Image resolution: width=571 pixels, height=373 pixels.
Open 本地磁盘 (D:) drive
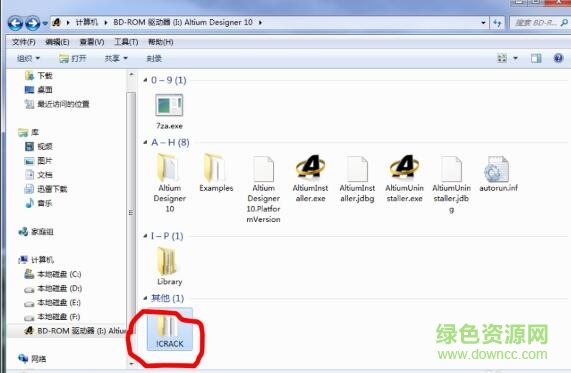click(53, 288)
